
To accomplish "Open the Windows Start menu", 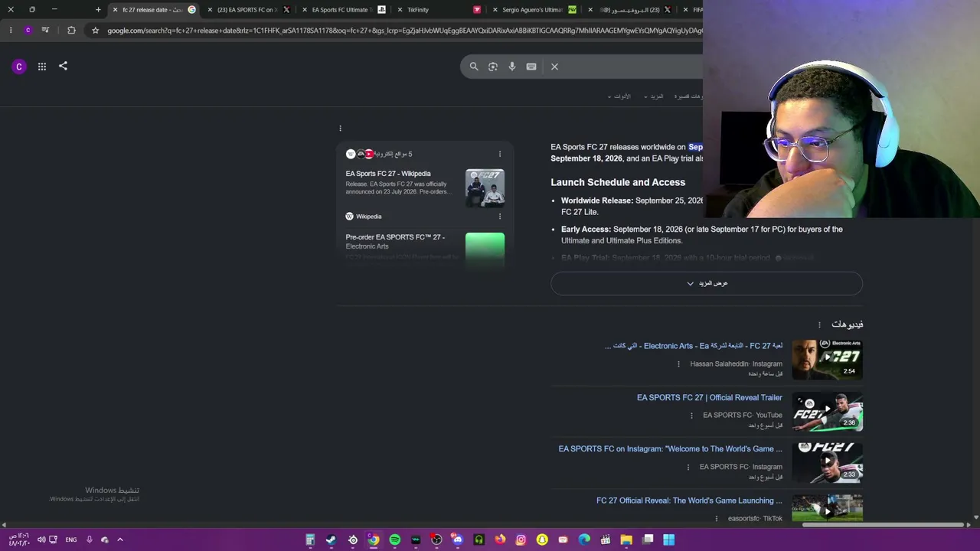I will (668, 540).
